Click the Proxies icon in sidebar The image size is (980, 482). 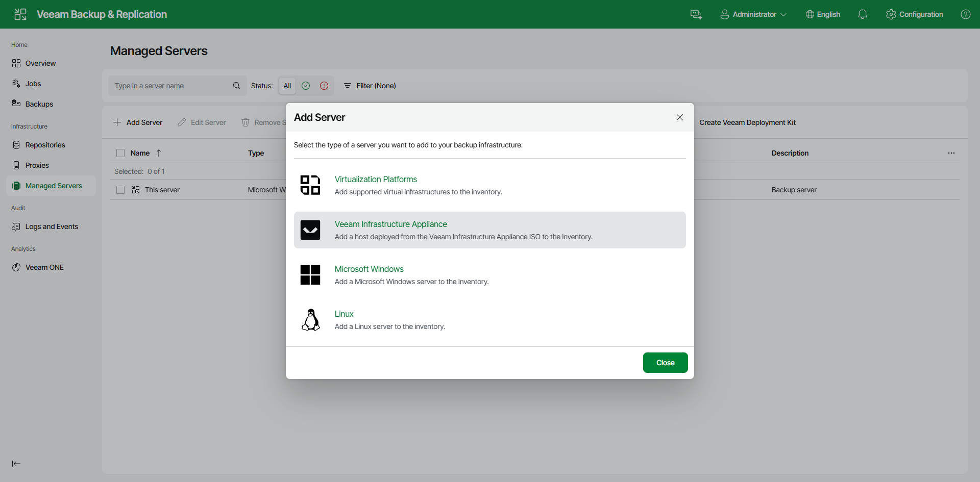tap(16, 165)
